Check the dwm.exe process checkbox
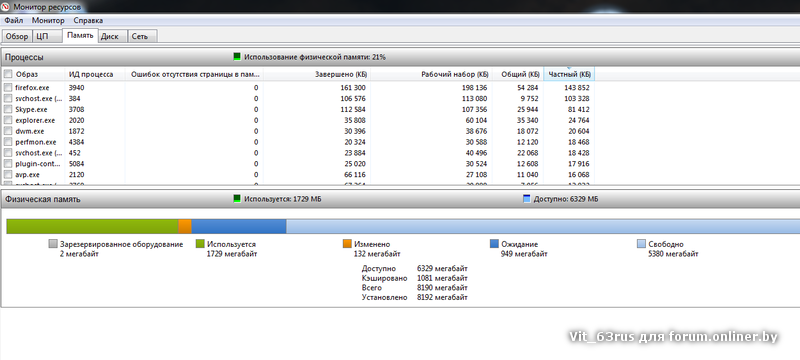This screenshot has width=800, height=360. pos(8,131)
